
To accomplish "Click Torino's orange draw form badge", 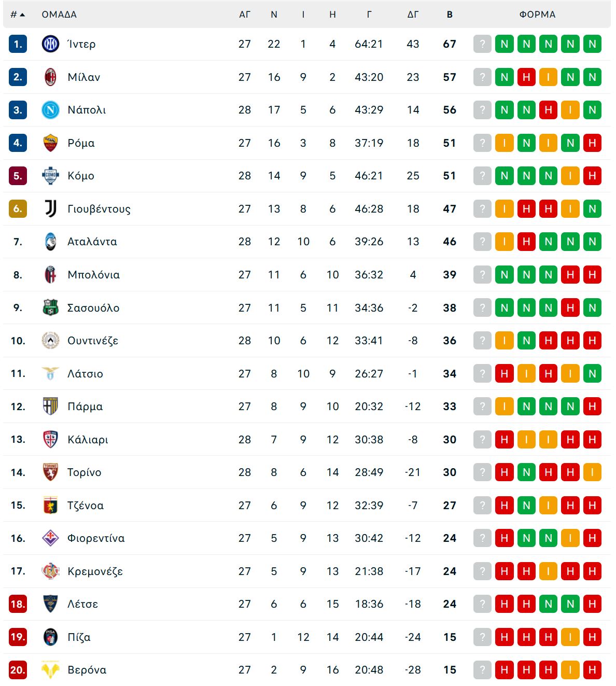I will click(x=592, y=472).
